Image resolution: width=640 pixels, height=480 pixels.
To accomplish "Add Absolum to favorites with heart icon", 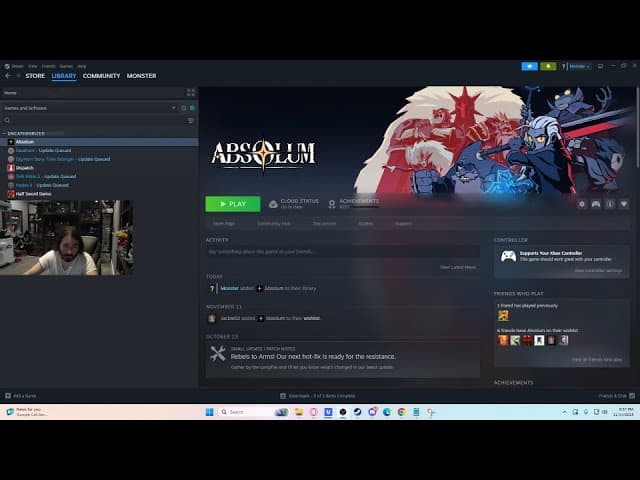I will (x=624, y=204).
